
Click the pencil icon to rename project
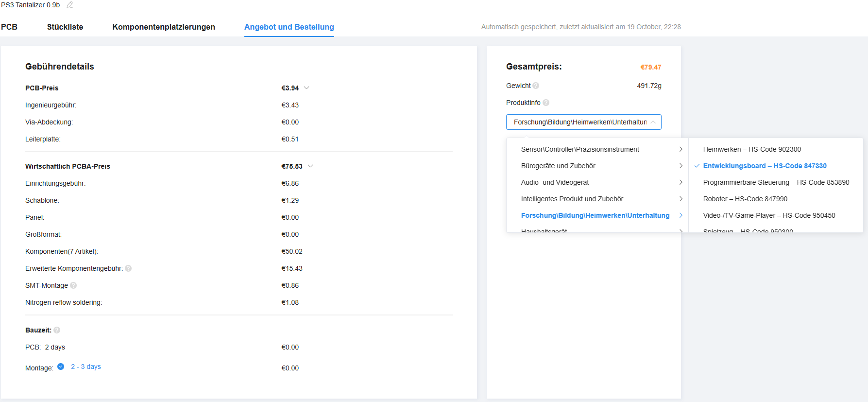pyautogui.click(x=69, y=5)
